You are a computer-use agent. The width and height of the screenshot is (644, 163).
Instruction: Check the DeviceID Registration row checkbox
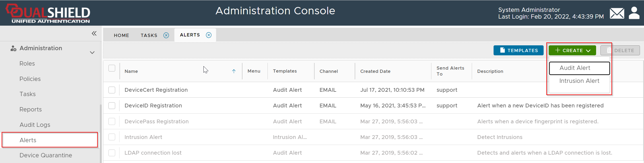(x=112, y=106)
